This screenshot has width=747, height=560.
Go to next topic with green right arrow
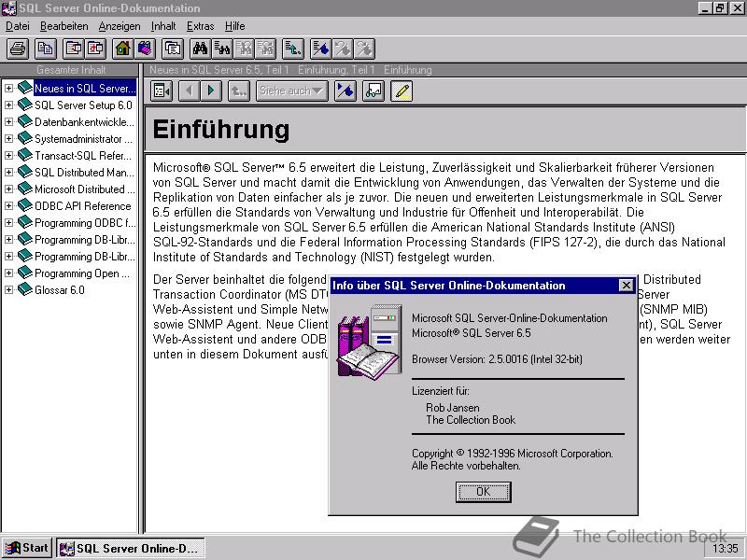[x=211, y=91]
